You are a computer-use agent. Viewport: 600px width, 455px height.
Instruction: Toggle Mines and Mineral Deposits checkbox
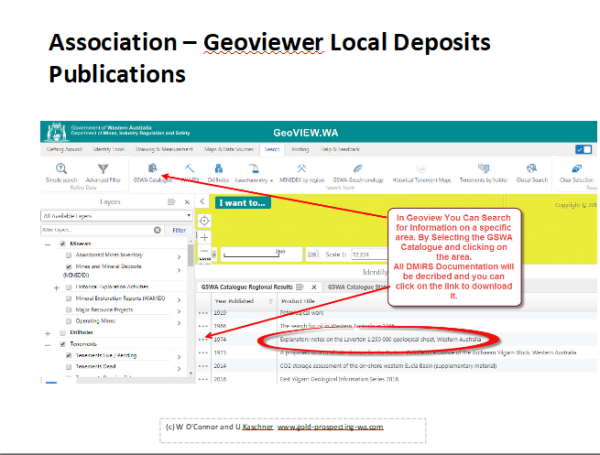pyautogui.click(x=68, y=266)
